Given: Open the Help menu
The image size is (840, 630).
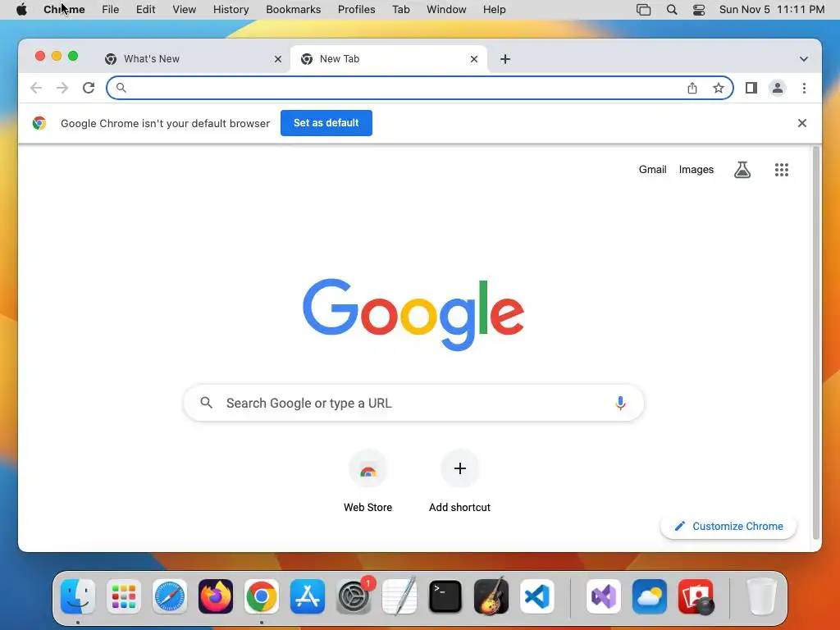Looking at the screenshot, I should (494, 10).
